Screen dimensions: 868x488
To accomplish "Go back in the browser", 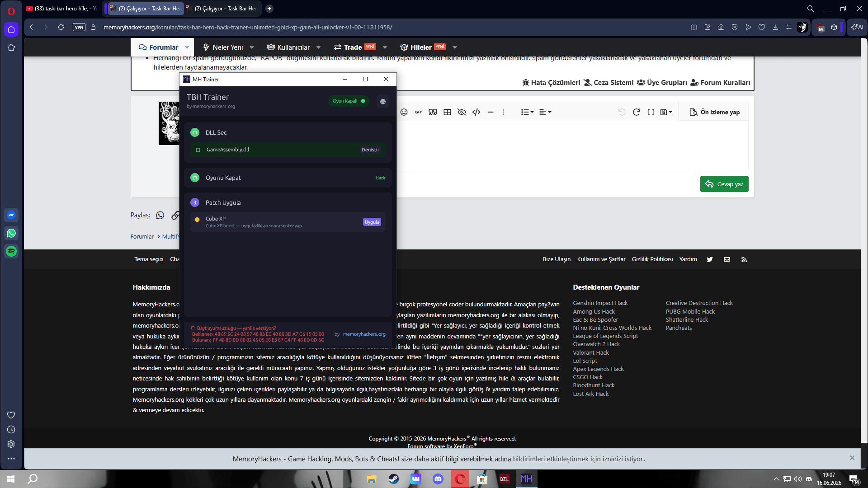I will tap(31, 27).
